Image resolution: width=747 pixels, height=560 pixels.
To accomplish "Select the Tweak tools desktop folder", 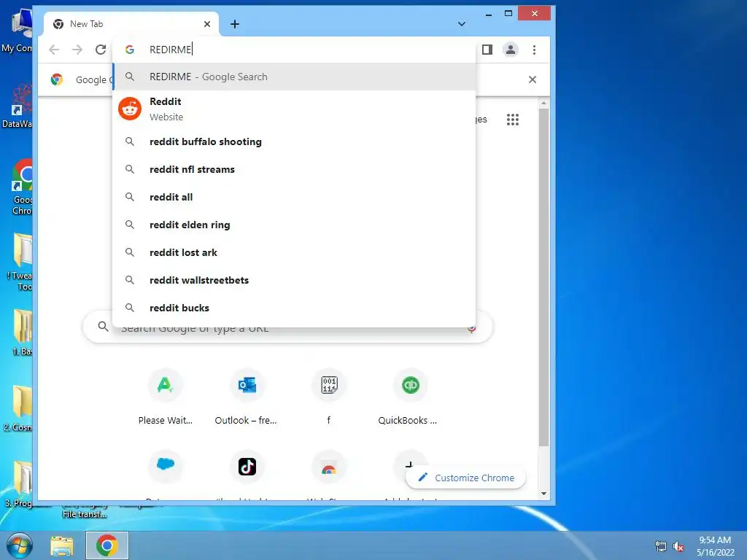I will coord(19,262).
